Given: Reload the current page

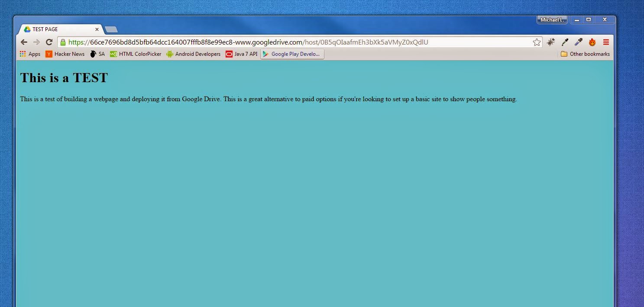Looking at the screenshot, I should (x=49, y=42).
